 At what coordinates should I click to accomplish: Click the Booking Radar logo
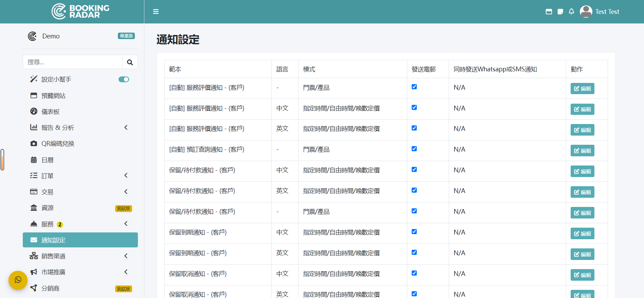pyautogui.click(x=80, y=12)
